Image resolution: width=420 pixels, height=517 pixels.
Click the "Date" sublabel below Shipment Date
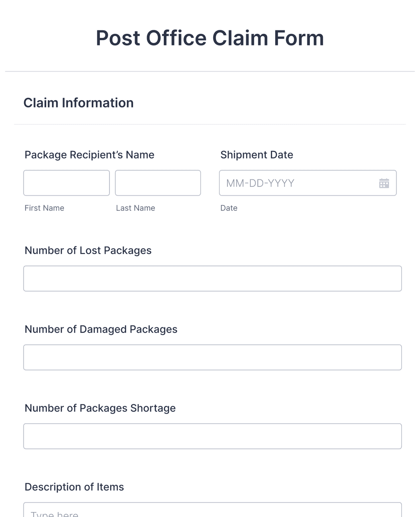coord(229,208)
